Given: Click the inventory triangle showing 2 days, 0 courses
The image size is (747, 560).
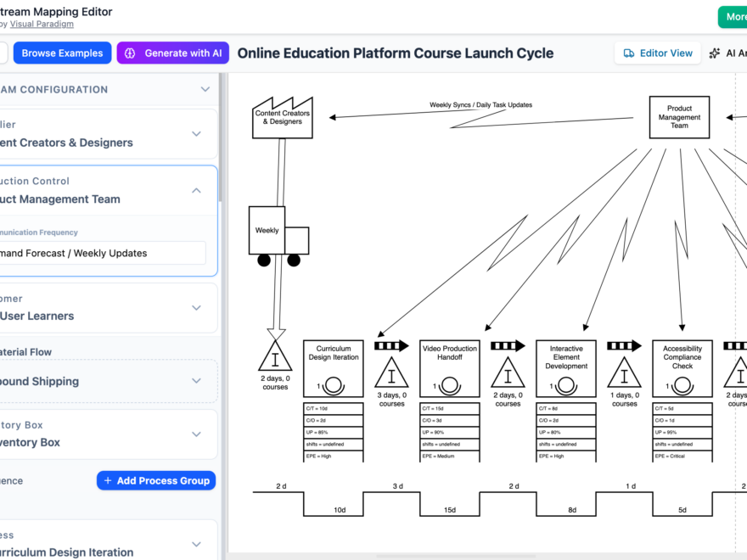Looking at the screenshot, I should (274, 361).
